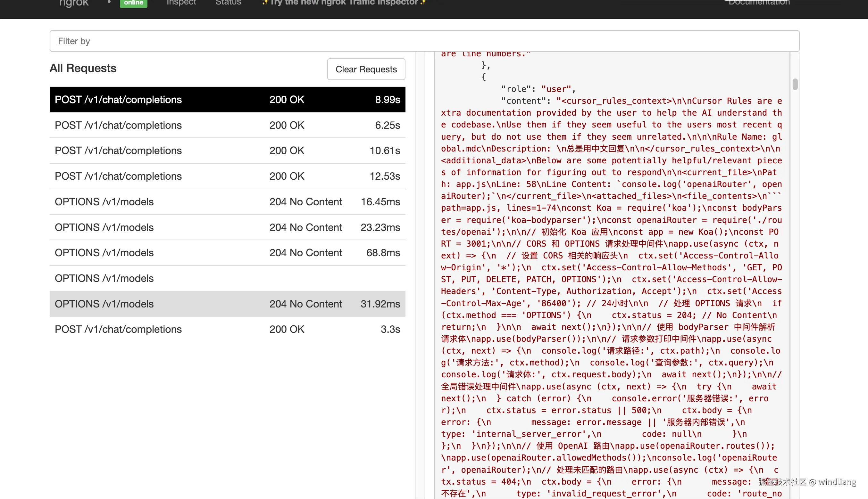Open the Inspect tab
868x499 pixels.
coord(181,3)
